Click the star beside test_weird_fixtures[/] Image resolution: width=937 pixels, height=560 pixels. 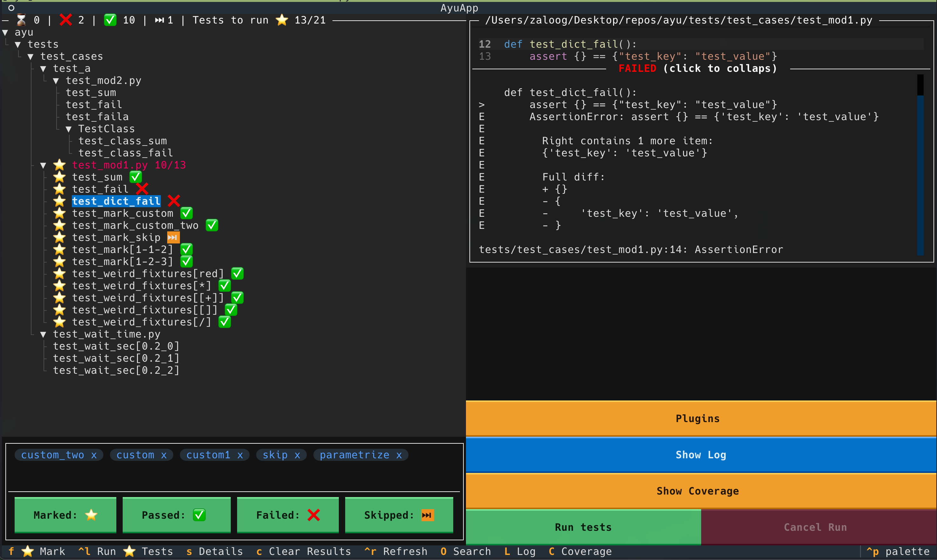[x=59, y=322]
